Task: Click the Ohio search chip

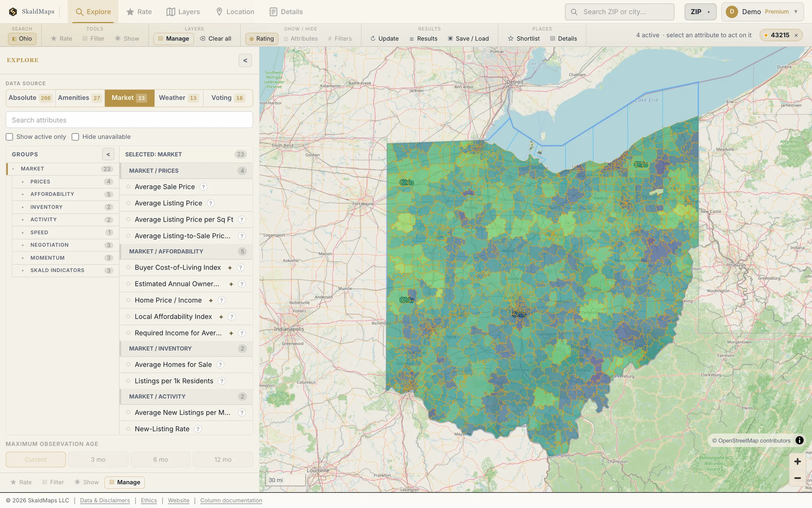Action: [22, 38]
